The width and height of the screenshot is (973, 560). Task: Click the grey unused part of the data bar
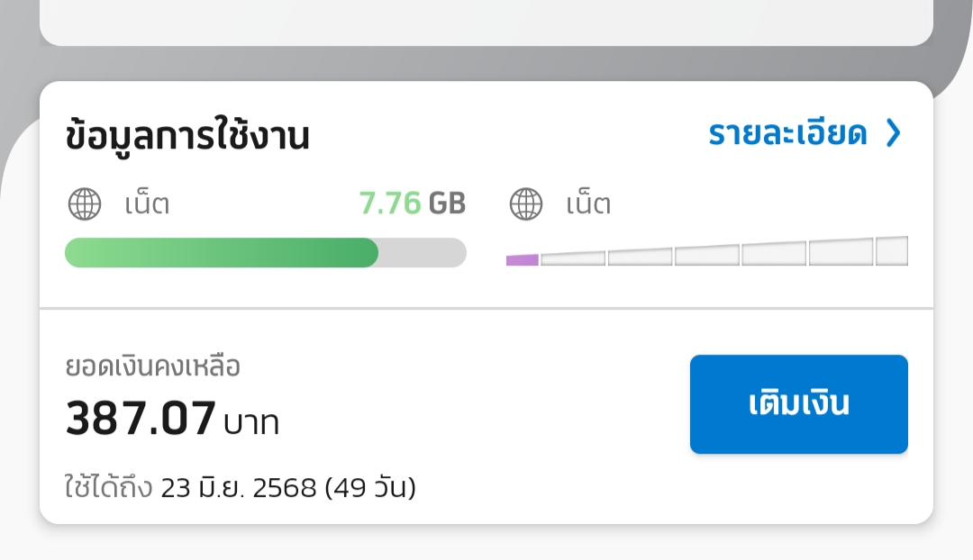(x=423, y=253)
